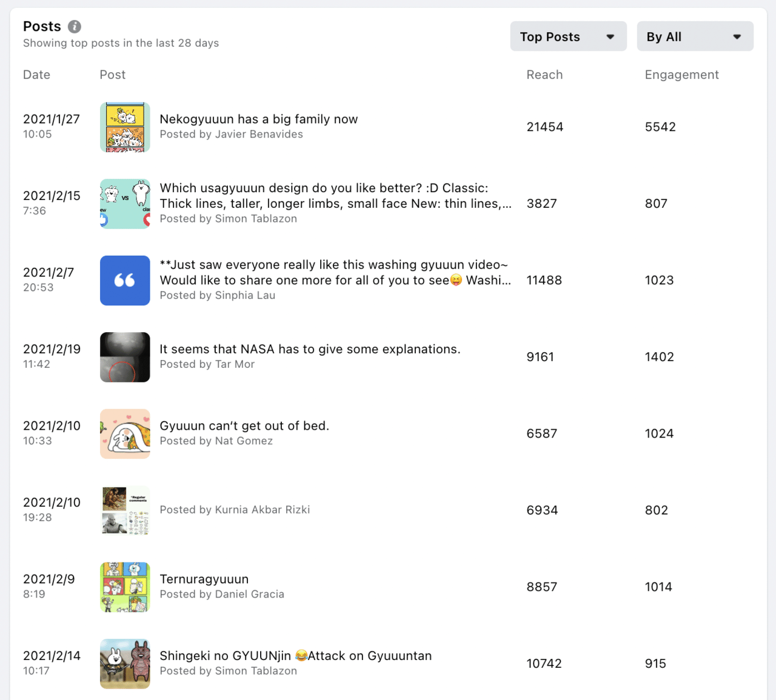The image size is (776, 700).
Task: Click the Ternuragyuuun post thumbnail
Action: tap(125, 587)
